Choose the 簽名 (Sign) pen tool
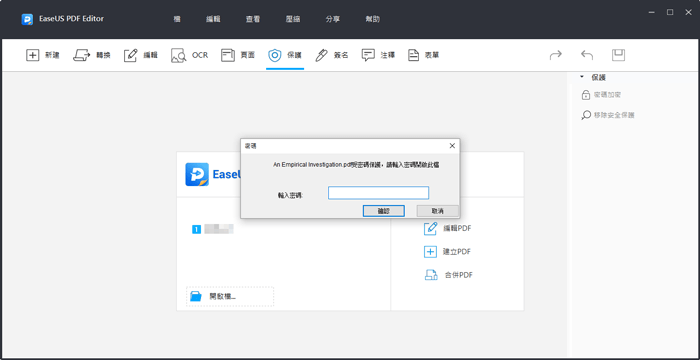The image size is (700, 360). [331, 55]
